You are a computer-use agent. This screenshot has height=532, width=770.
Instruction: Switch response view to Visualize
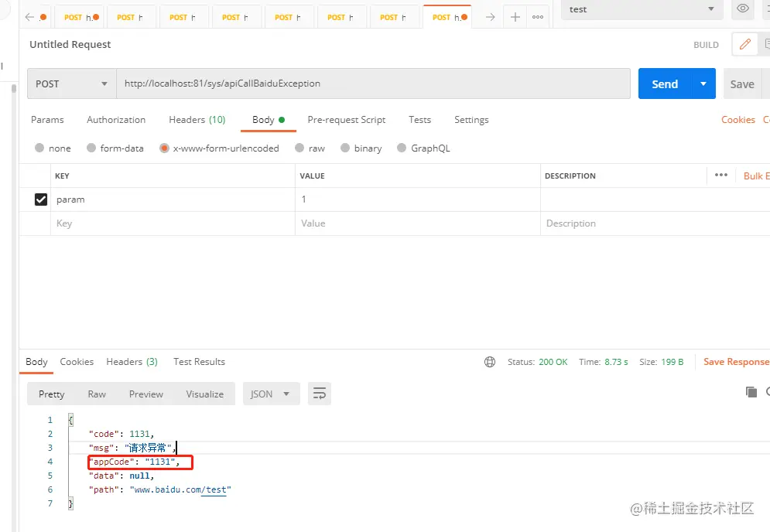coord(205,394)
